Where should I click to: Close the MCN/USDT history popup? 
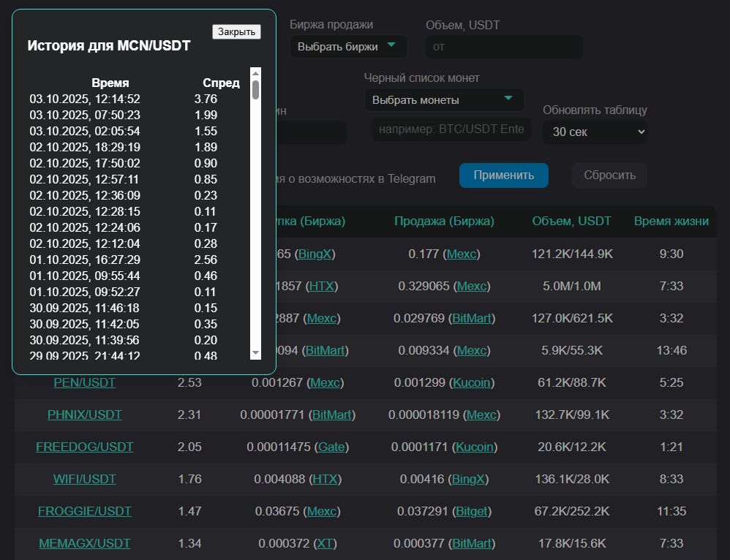pyautogui.click(x=236, y=31)
